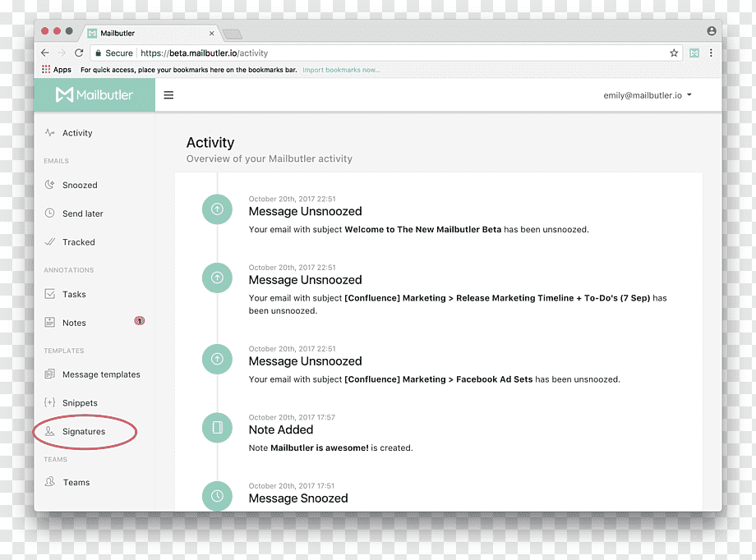
Task: Reload the page
Action: (79, 53)
